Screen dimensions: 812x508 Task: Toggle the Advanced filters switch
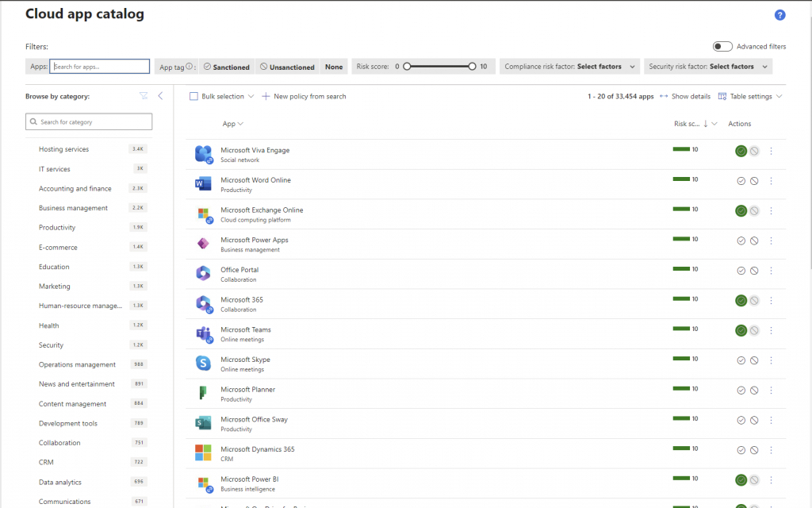click(722, 46)
